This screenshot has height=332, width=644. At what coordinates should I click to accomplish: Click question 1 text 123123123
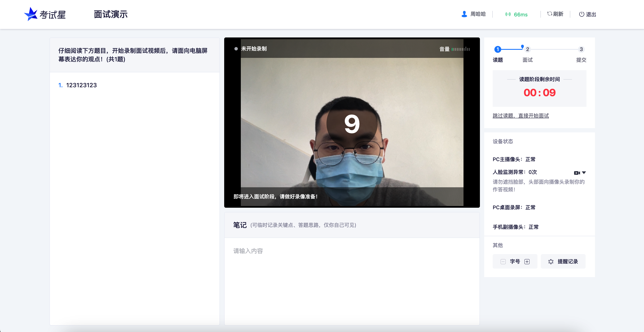pyautogui.click(x=81, y=85)
